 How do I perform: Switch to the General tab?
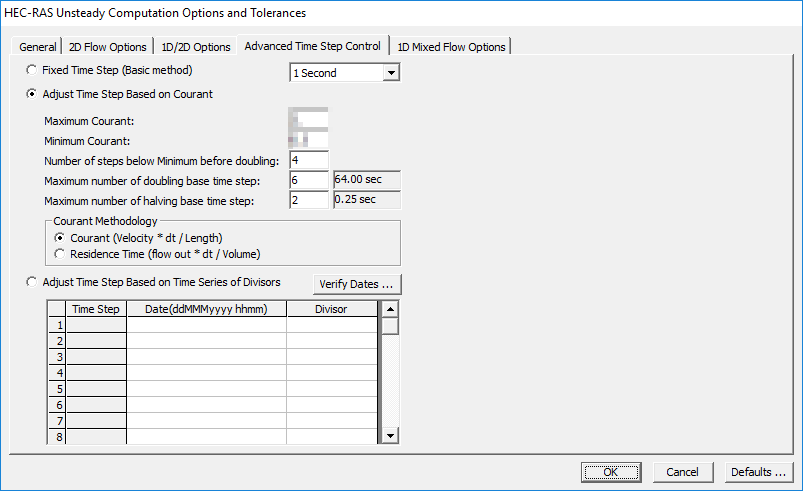click(x=38, y=47)
